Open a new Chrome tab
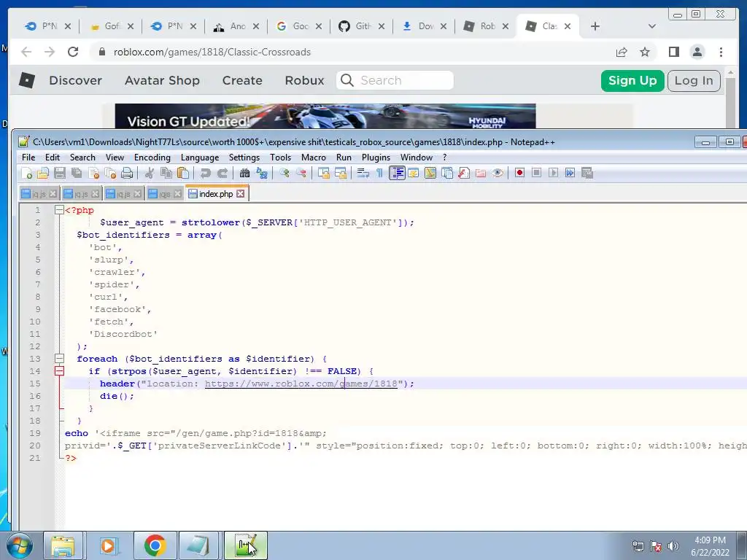The image size is (747, 560). (595, 26)
